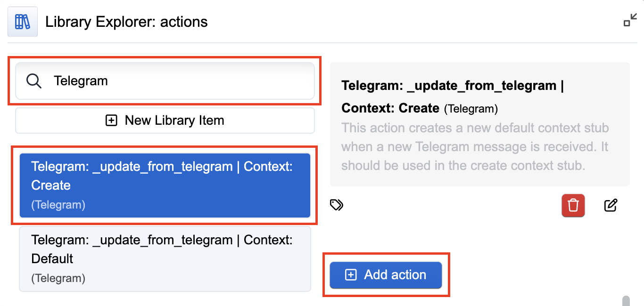Select the highlighted Context: Create list item
Screen dimensions: 644x306
click(x=165, y=185)
